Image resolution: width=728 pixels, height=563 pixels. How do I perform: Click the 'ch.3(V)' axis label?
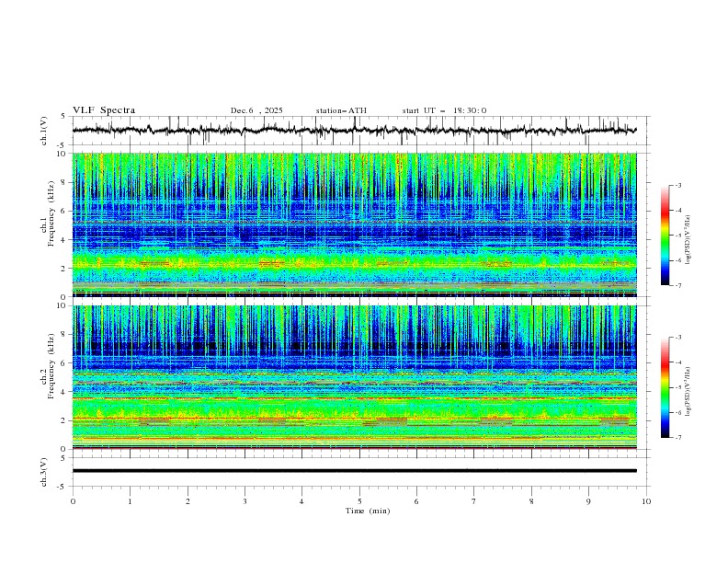[44, 472]
